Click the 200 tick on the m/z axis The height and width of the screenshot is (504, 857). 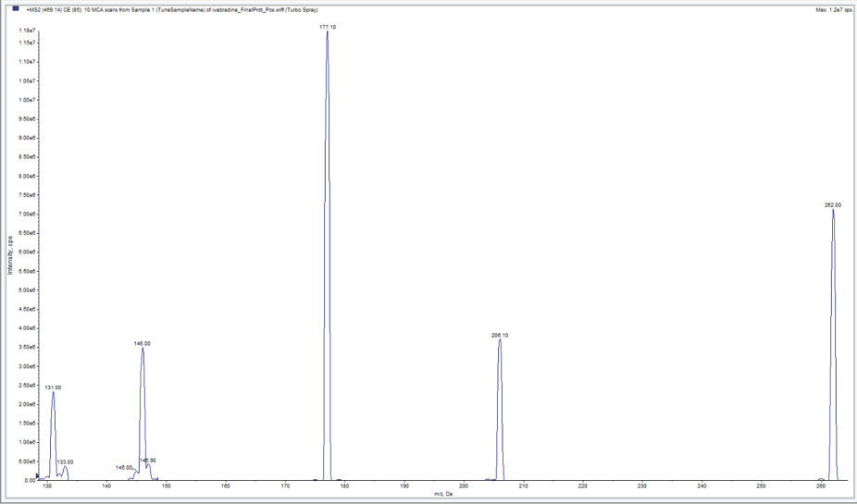(x=464, y=486)
